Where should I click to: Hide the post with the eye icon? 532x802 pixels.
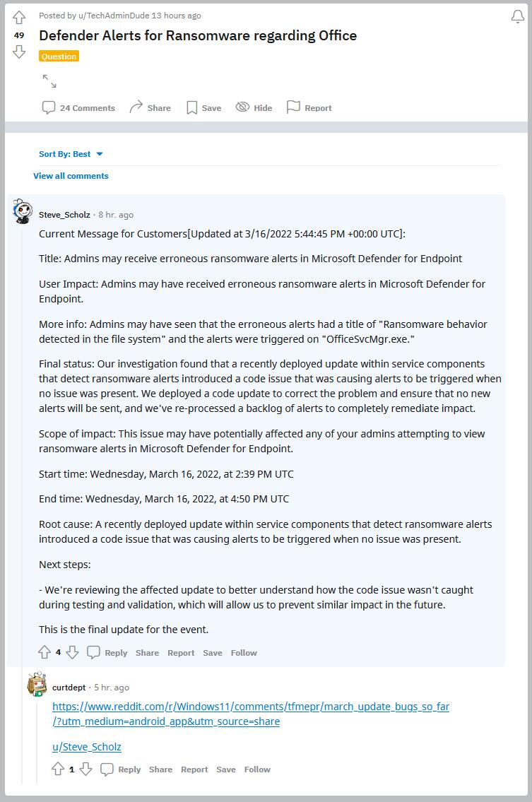pos(254,107)
